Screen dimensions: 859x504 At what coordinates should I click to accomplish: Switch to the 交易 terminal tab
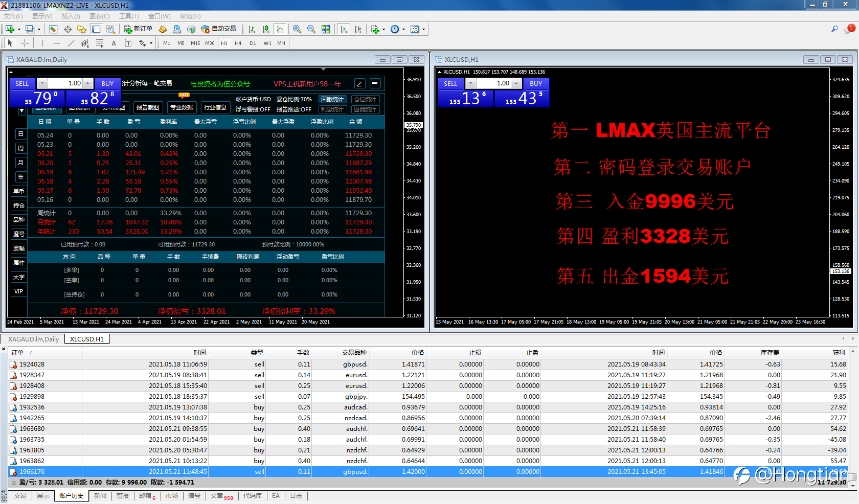tap(20, 496)
